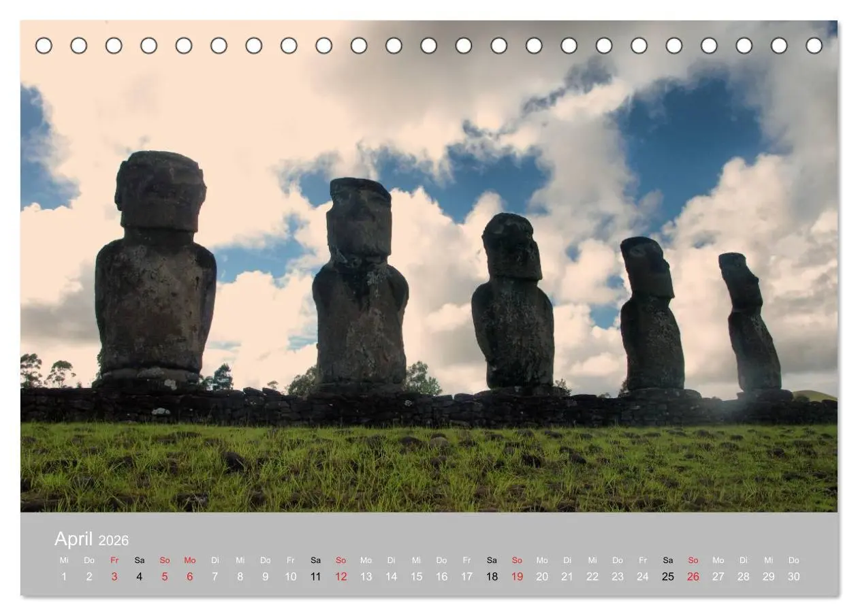This screenshot has height=616, width=858.
Task: Click date 16 in the calendar
Action: coord(442,577)
